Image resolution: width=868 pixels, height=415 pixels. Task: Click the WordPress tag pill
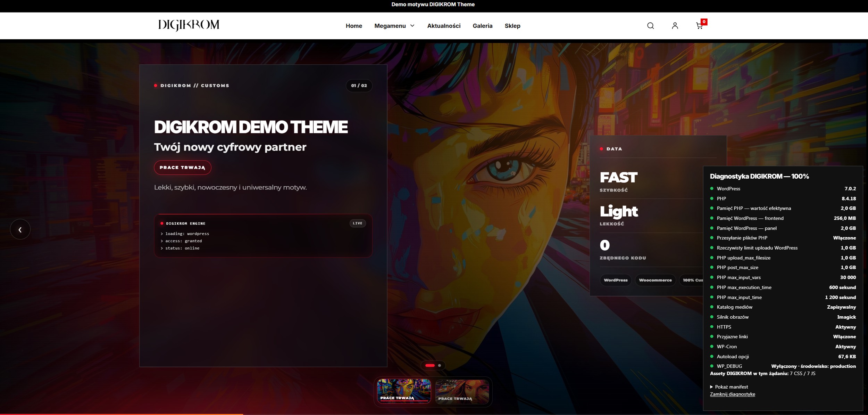(x=616, y=280)
